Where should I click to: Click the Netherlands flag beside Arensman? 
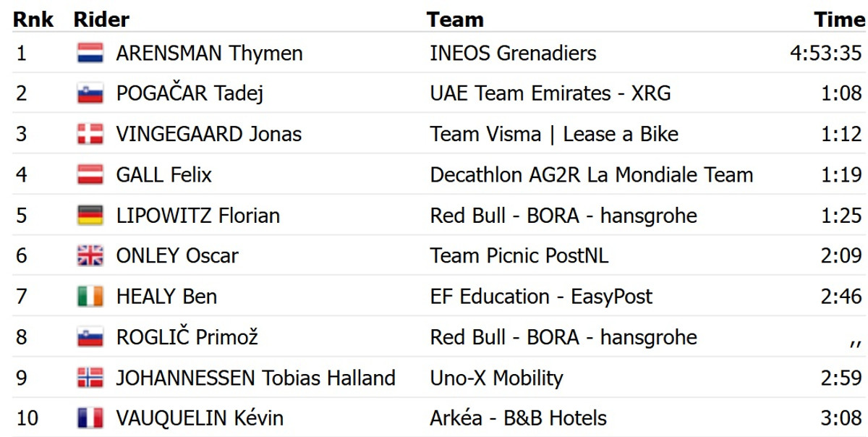point(90,54)
